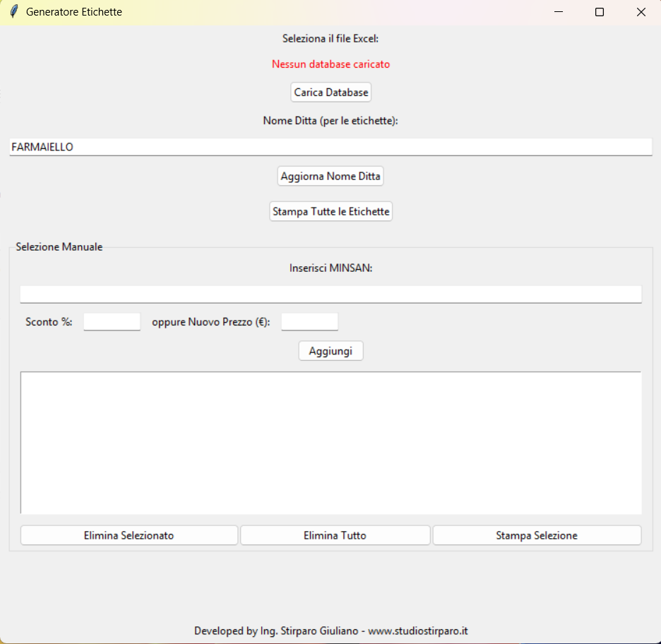
Task: Minimize the Generatore Etichette window
Action: 559,12
